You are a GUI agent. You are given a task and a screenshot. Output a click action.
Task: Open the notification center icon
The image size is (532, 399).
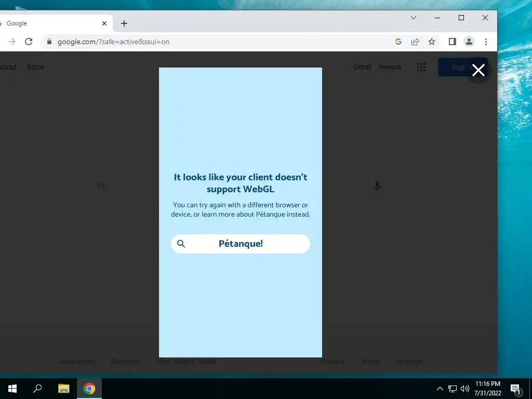pyautogui.click(x=516, y=389)
